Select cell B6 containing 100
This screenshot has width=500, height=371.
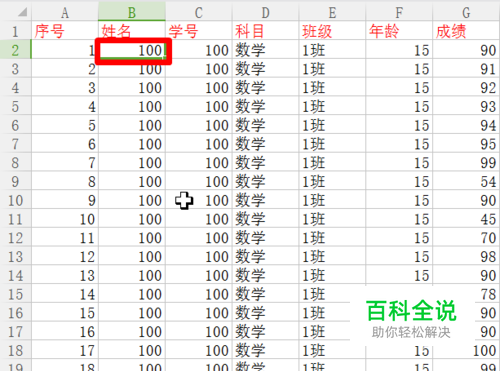(132, 125)
